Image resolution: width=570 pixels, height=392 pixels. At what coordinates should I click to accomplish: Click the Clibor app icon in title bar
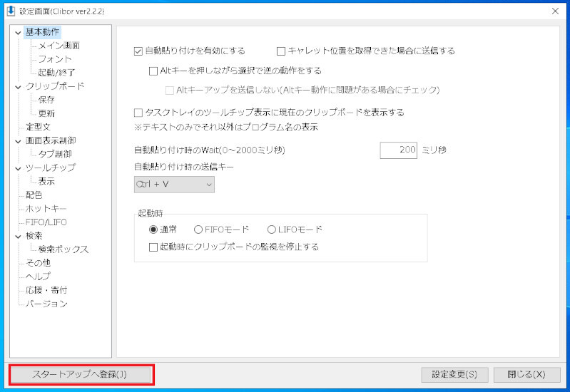pos(11,11)
